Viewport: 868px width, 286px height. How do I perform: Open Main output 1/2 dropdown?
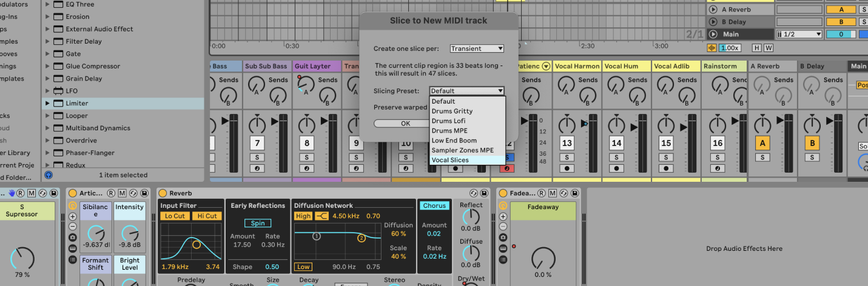click(x=799, y=35)
